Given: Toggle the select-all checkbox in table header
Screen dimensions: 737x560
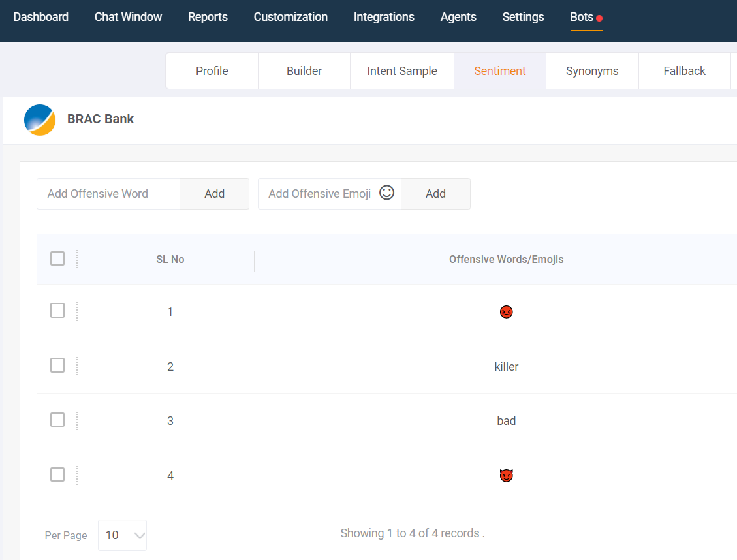Looking at the screenshot, I should pos(57,258).
